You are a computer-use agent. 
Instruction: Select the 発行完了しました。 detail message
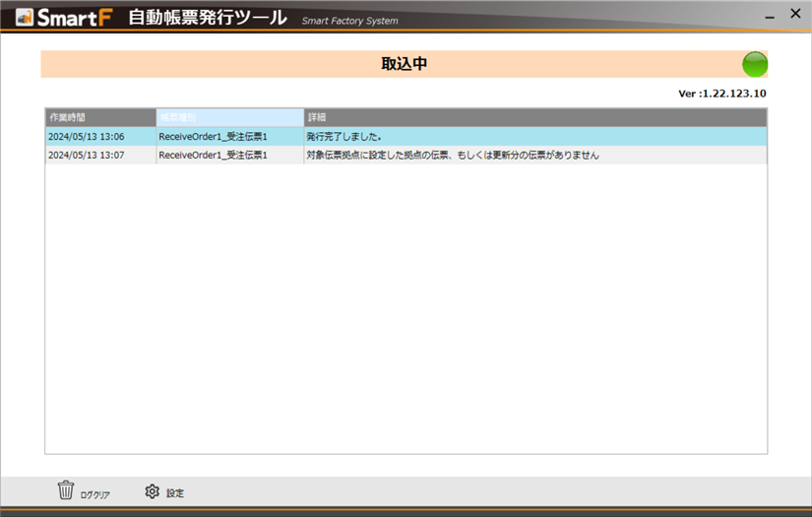[x=344, y=137]
